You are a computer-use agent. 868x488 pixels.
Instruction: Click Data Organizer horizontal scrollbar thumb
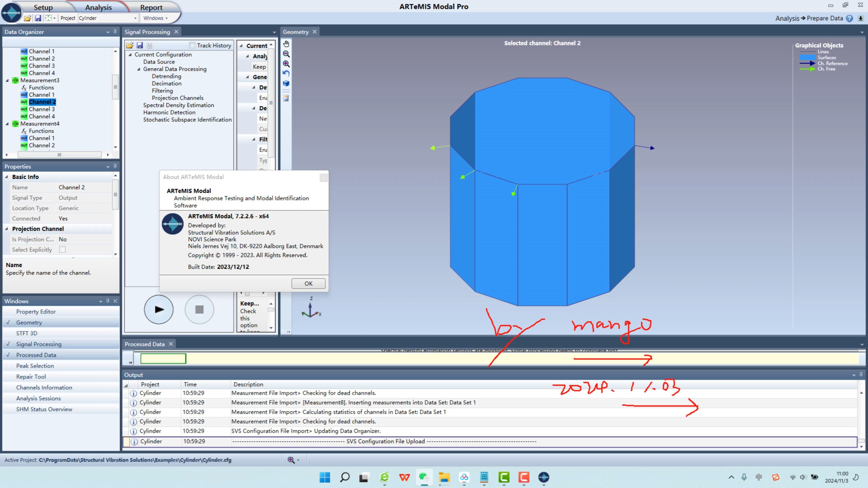click(x=59, y=155)
